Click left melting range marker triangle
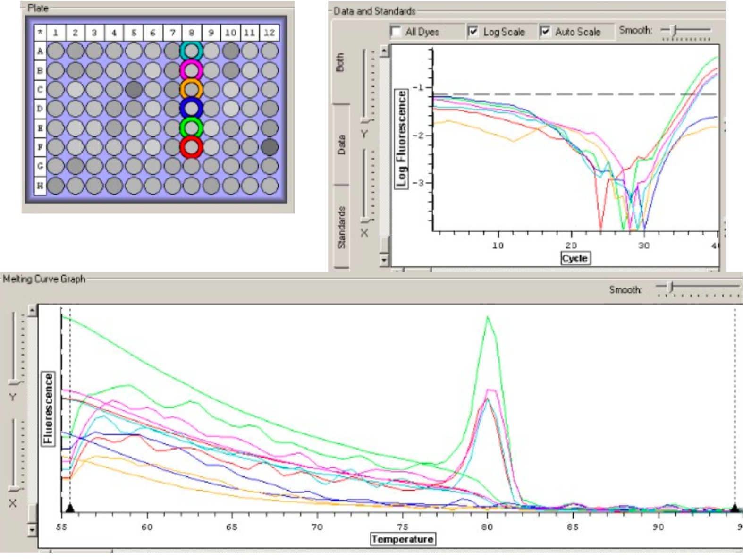Image resolution: width=743 pixels, height=560 pixels. [70, 508]
